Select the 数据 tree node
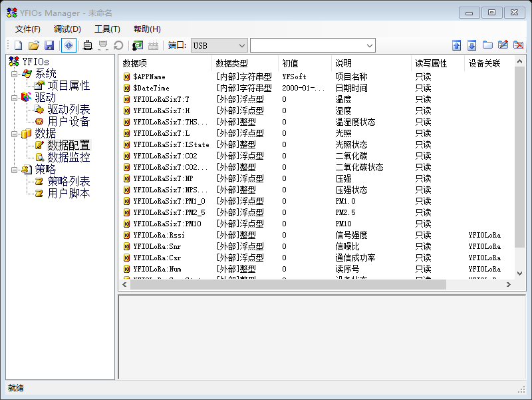Image resolution: width=532 pixels, height=400 pixels. point(45,133)
